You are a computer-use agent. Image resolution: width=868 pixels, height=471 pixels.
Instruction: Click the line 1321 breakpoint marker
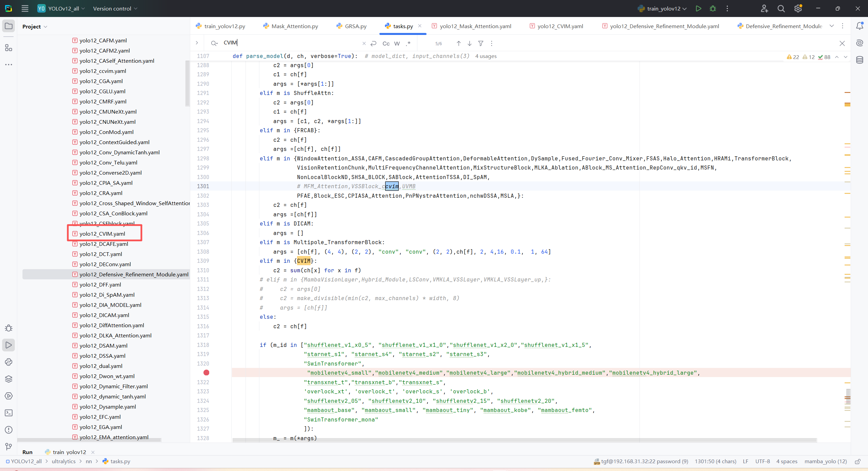click(x=206, y=373)
